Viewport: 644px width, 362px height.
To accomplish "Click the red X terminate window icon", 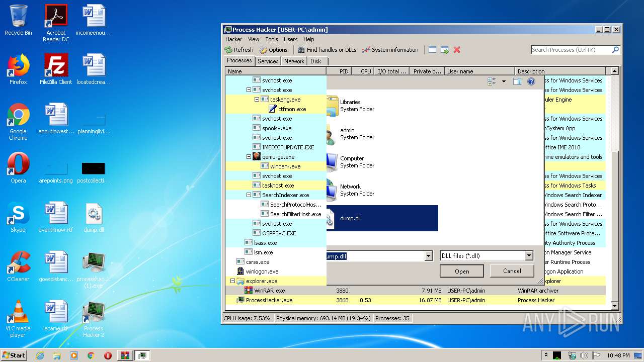I will click(x=457, y=50).
